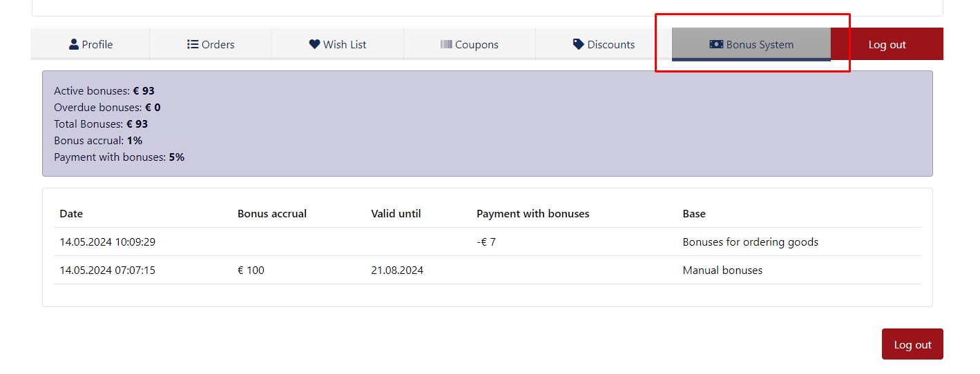Click the 'Payment with bonuses: 5%' line
This screenshot has width=980, height=374.
119,157
